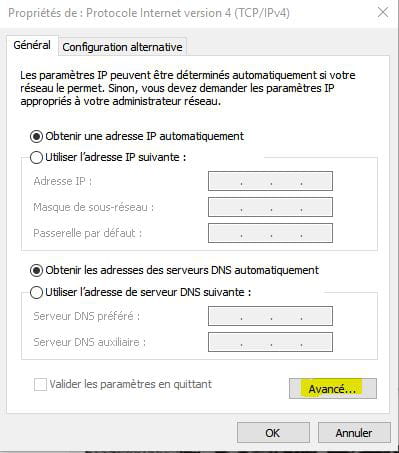Click the Serveur DNS préféré field
Screen dimensions: 399x453
coord(270,316)
